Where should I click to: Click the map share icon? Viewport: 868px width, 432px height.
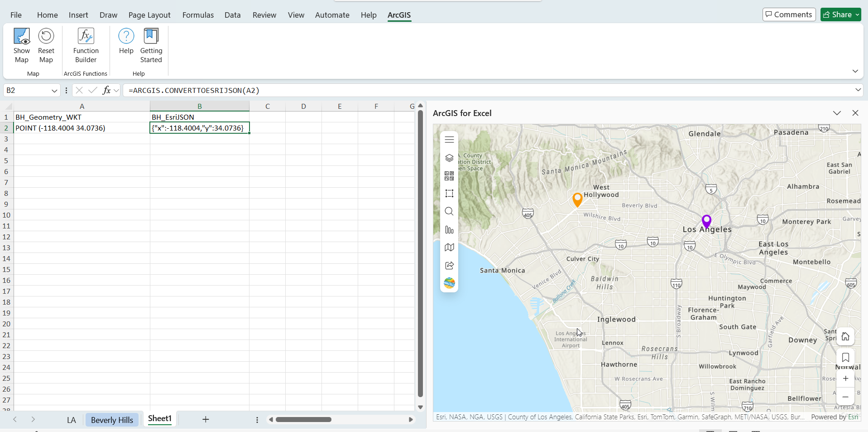point(449,266)
